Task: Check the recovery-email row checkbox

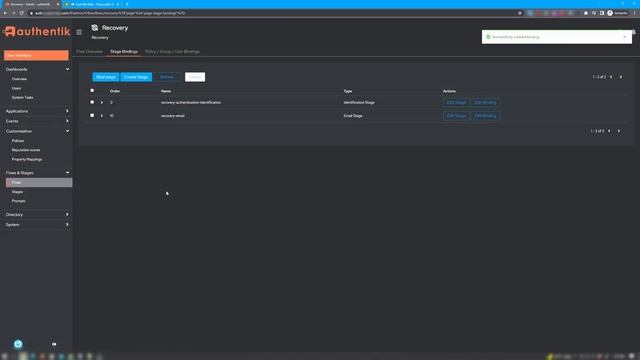Action: 92,116
